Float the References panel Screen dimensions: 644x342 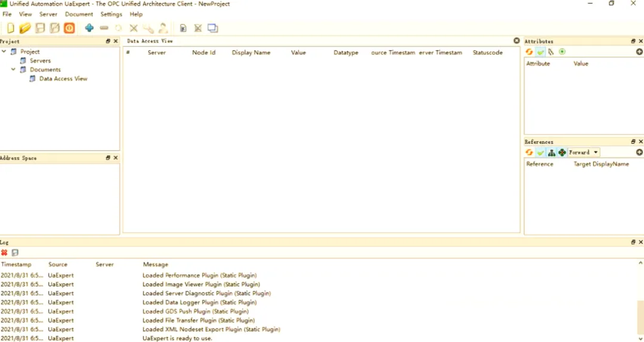pos(633,142)
